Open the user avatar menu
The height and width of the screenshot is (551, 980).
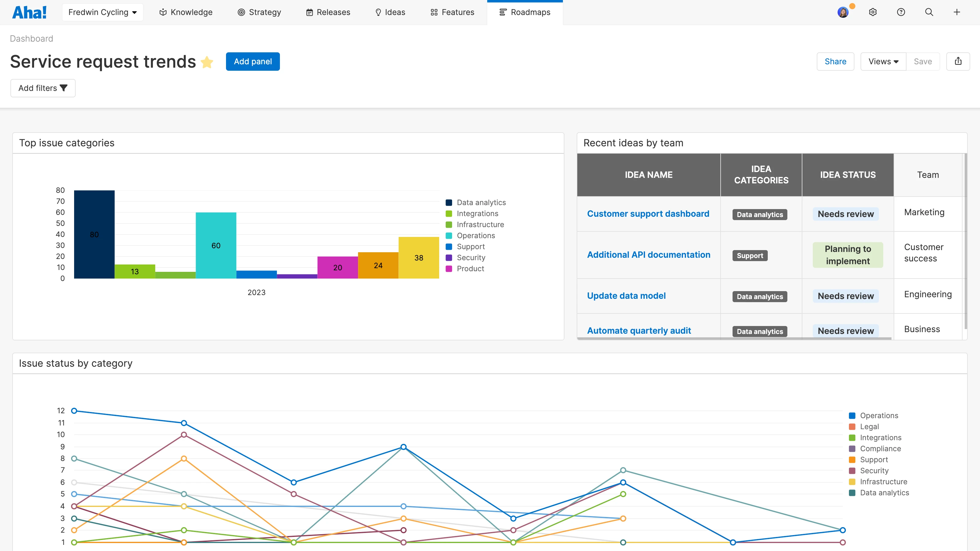point(843,12)
